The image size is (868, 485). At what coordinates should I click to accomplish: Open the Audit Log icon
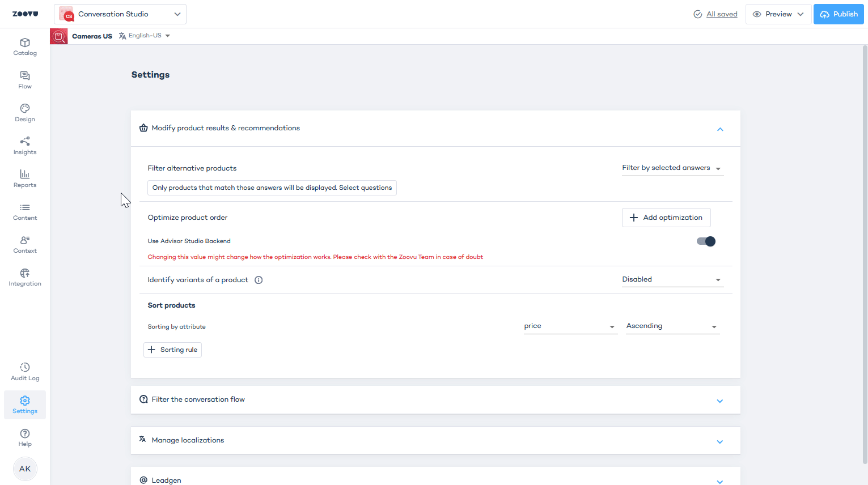[25, 368]
